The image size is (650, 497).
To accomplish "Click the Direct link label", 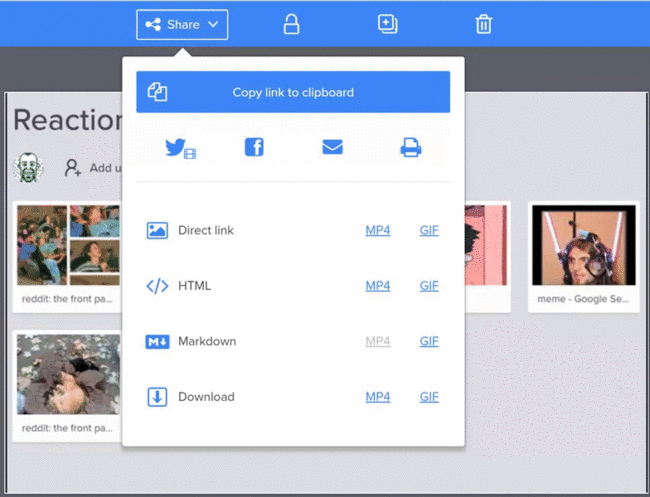I will coord(206,230).
